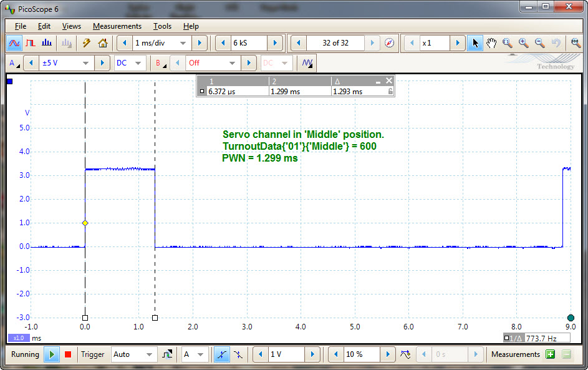Click the red Stop capture button
588x370 pixels.
click(68, 354)
